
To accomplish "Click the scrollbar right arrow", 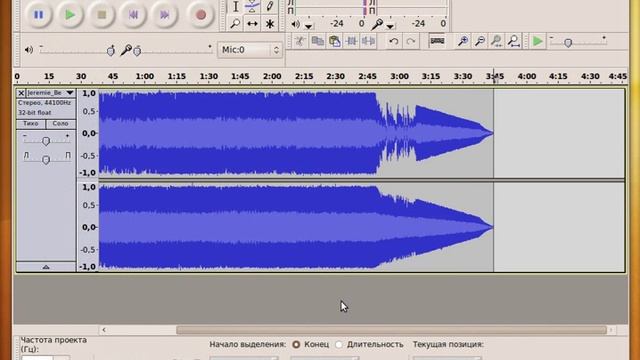I will tap(611, 330).
